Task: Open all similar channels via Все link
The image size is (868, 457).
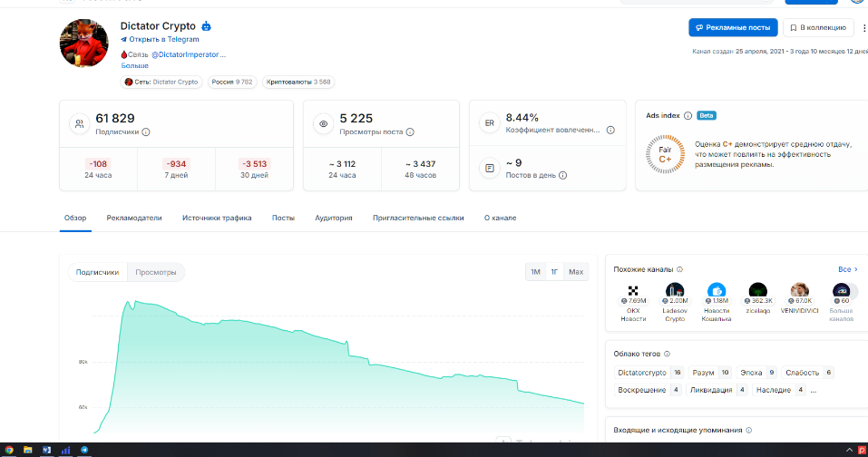Action: pyautogui.click(x=847, y=269)
